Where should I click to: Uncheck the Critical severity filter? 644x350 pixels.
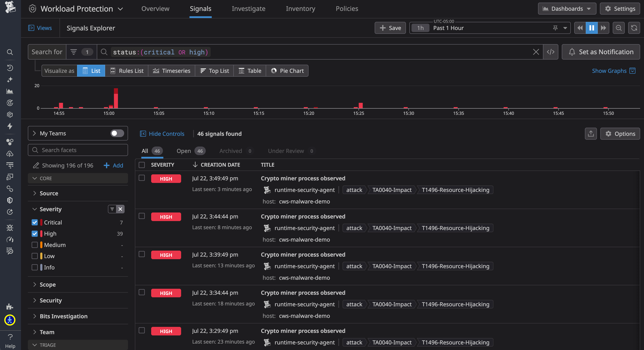coord(35,222)
